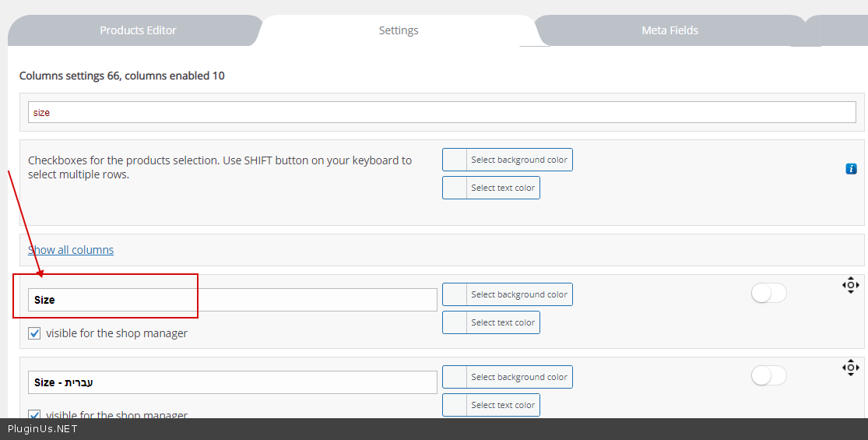Enable the Size column toggle switch
This screenshot has height=440, width=868.
click(768, 293)
